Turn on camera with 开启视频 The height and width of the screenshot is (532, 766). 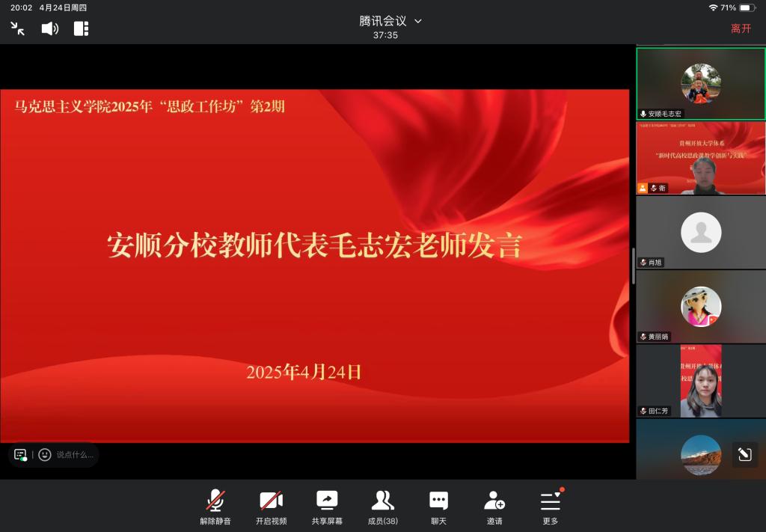[x=271, y=507]
